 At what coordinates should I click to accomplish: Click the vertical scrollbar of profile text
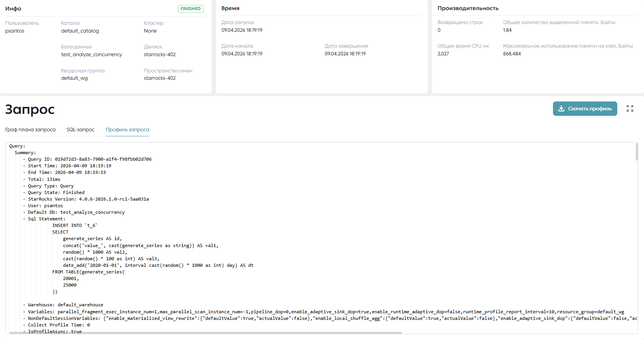coord(637,152)
